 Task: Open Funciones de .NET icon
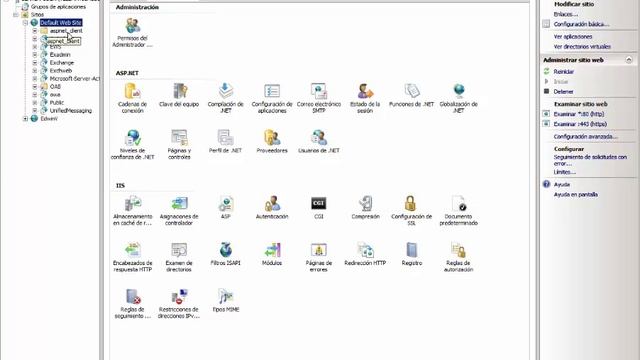(411, 91)
